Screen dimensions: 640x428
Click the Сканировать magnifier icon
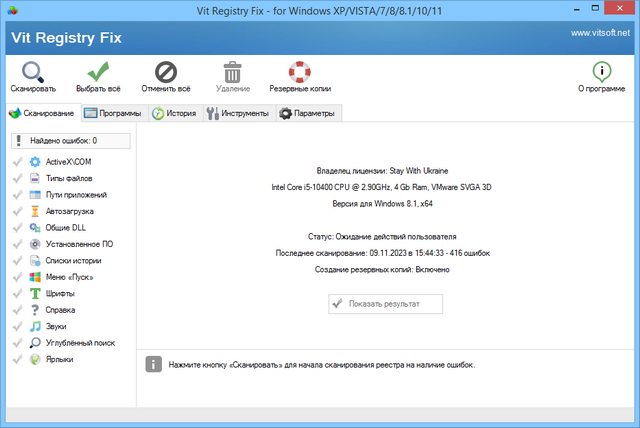point(32,72)
